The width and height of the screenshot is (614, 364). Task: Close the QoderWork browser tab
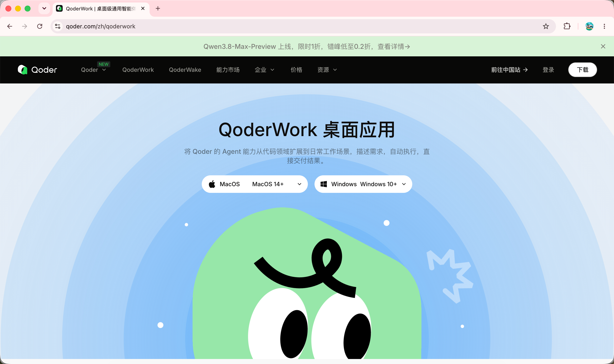tap(143, 9)
